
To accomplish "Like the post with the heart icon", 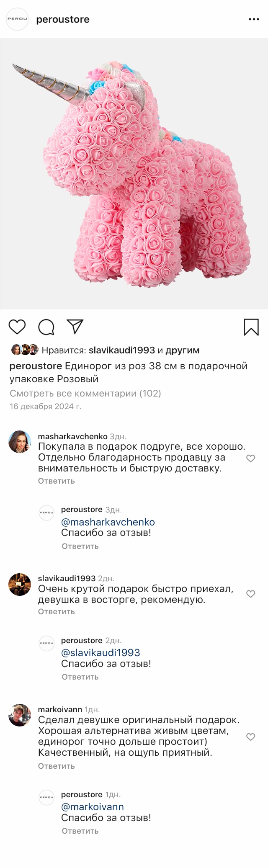I will (x=17, y=327).
